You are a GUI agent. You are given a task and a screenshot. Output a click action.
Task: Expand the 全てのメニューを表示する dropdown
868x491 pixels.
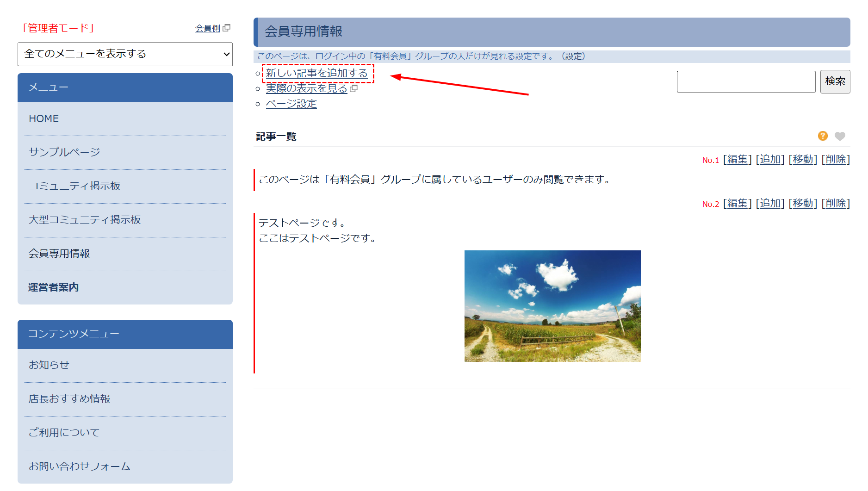[x=125, y=54]
